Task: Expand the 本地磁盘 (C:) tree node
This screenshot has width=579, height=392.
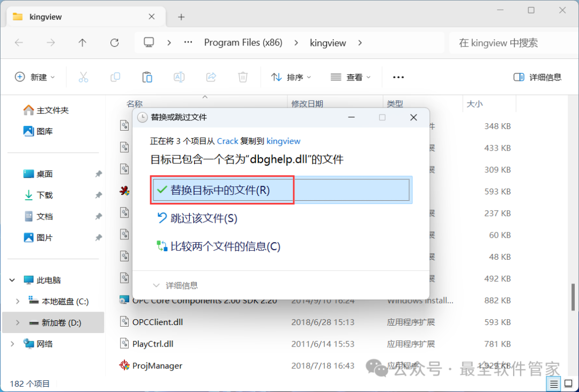Action: 17,301
